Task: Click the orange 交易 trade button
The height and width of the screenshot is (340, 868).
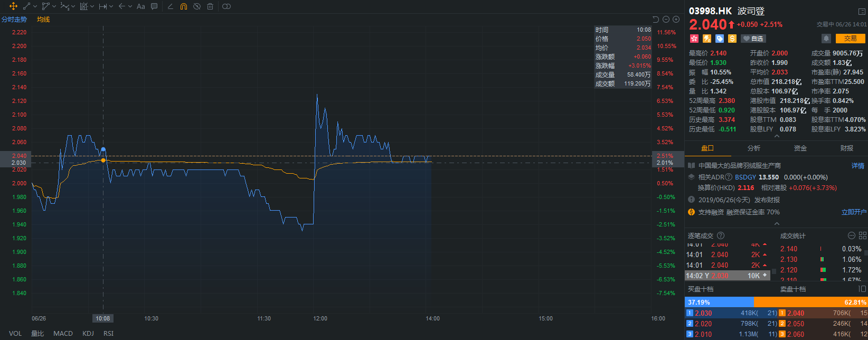Action: 850,39
